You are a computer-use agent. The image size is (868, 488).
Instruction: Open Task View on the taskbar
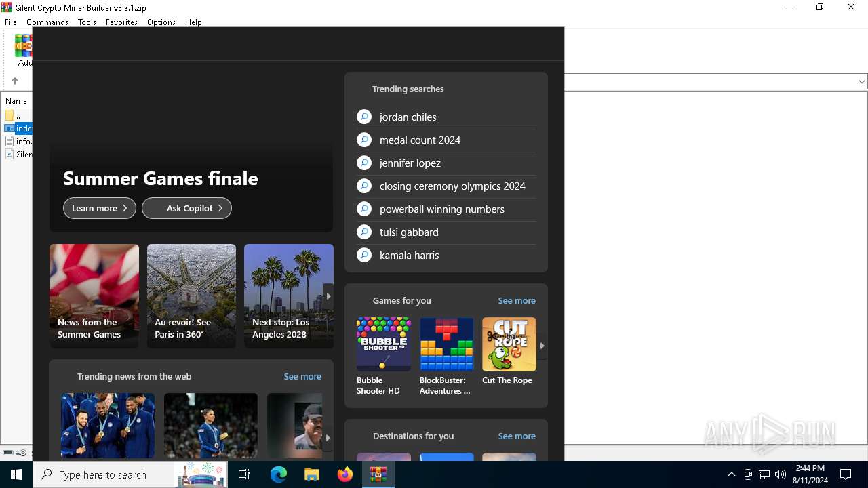[x=244, y=474]
